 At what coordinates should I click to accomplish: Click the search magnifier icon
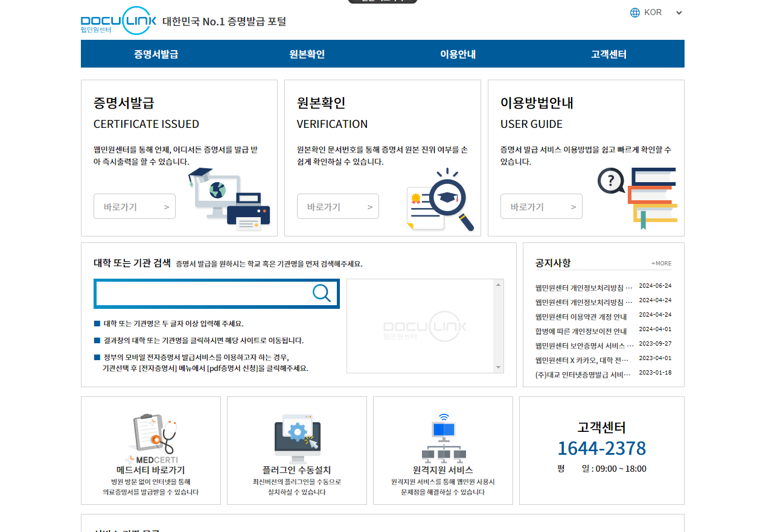[321, 293]
